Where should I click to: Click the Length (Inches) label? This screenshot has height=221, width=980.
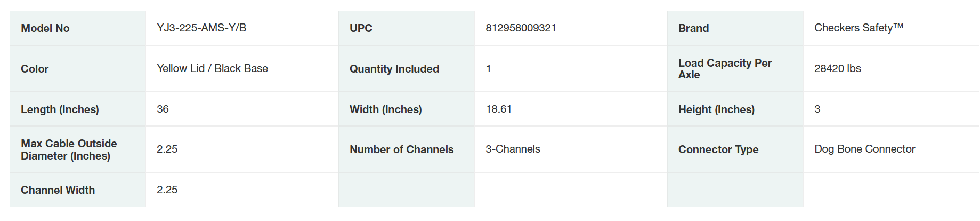60,109
